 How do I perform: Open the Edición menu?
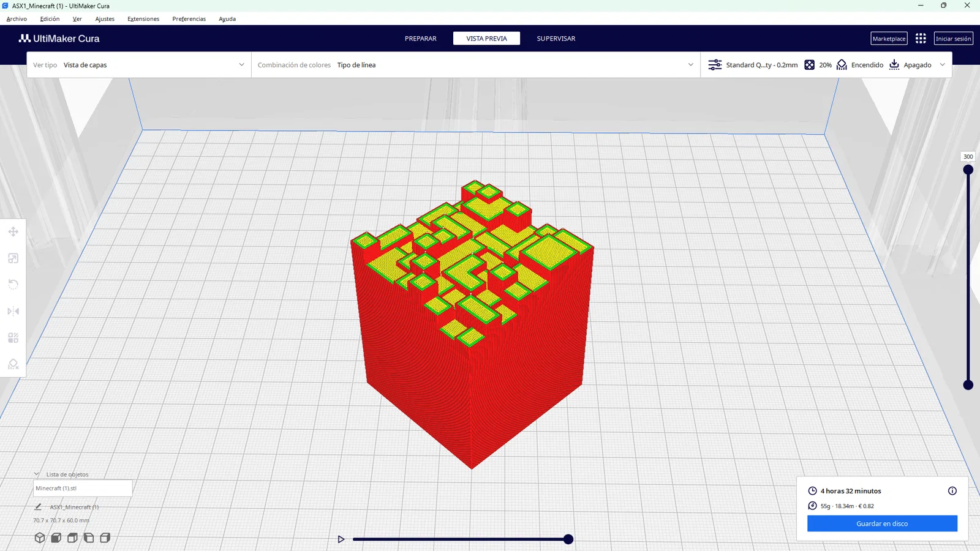[x=50, y=19]
